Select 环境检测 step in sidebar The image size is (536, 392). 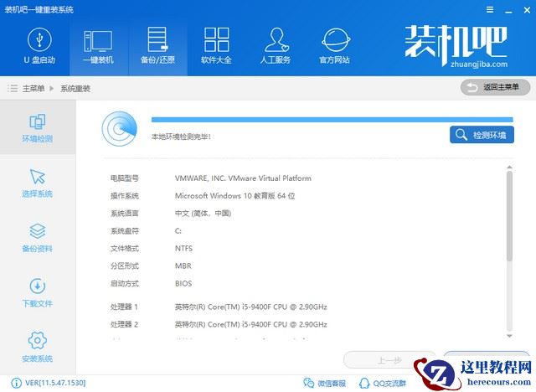(38, 127)
